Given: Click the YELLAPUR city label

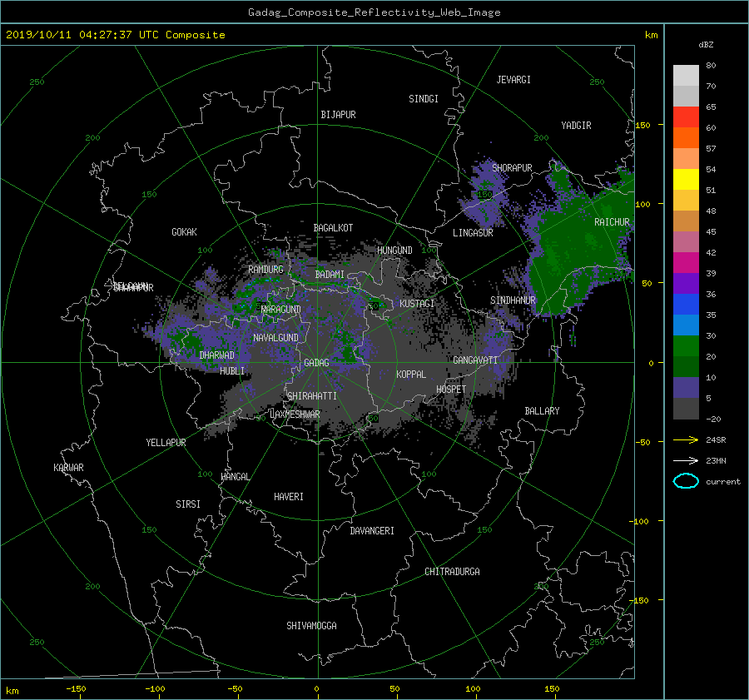Looking at the screenshot, I should (x=166, y=443).
